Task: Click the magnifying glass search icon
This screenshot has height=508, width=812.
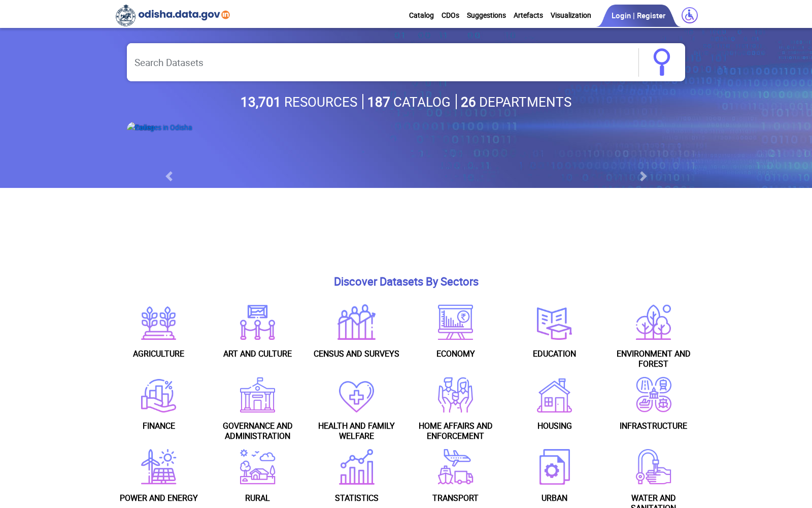Action: coord(661,62)
